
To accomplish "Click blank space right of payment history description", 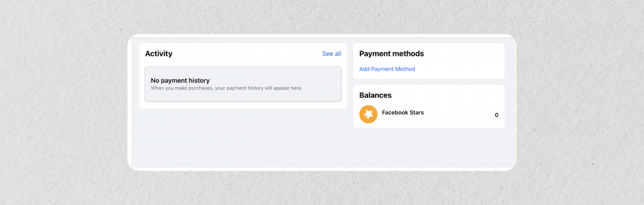I will coord(322,88).
